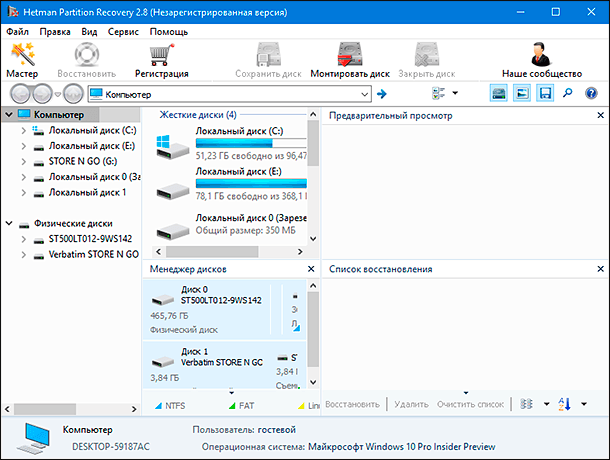
Task: Open the view mode dropdown arrow
Action: click(x=455, y=93)
